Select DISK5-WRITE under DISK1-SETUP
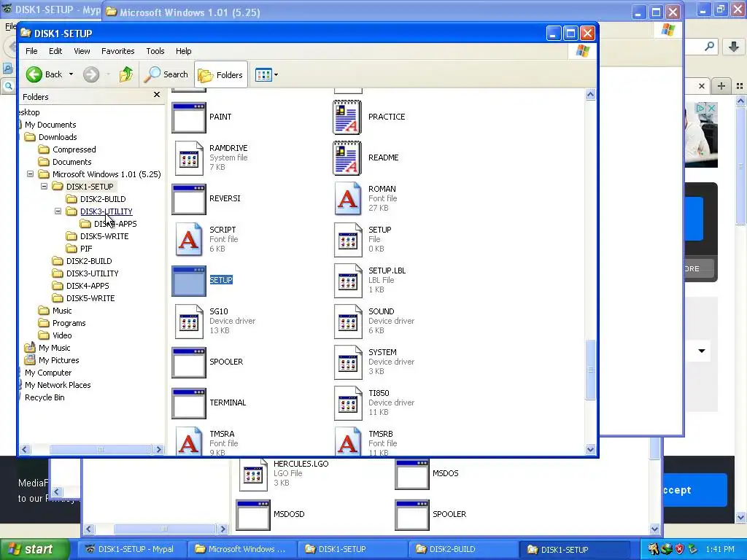Screen dimensions: 747x560 coord(104,236)
